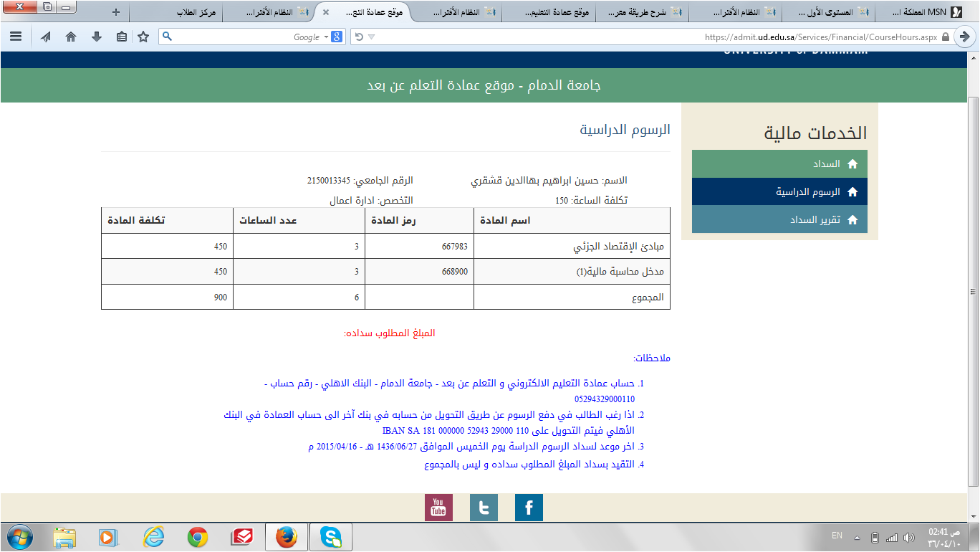This screenshot has height=552, width=980.
Task: Close the active موقع عمادة التع tab
Action: (x=326, y=12)
